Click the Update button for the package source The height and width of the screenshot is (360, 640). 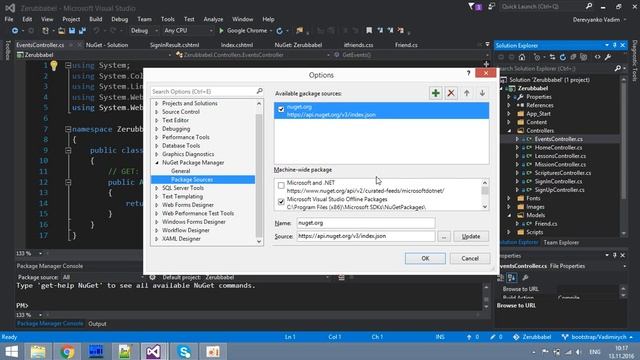point(471,236)
